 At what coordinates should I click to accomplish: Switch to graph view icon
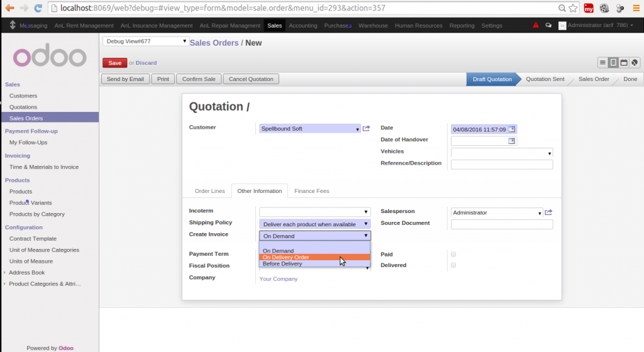(635, 63)
